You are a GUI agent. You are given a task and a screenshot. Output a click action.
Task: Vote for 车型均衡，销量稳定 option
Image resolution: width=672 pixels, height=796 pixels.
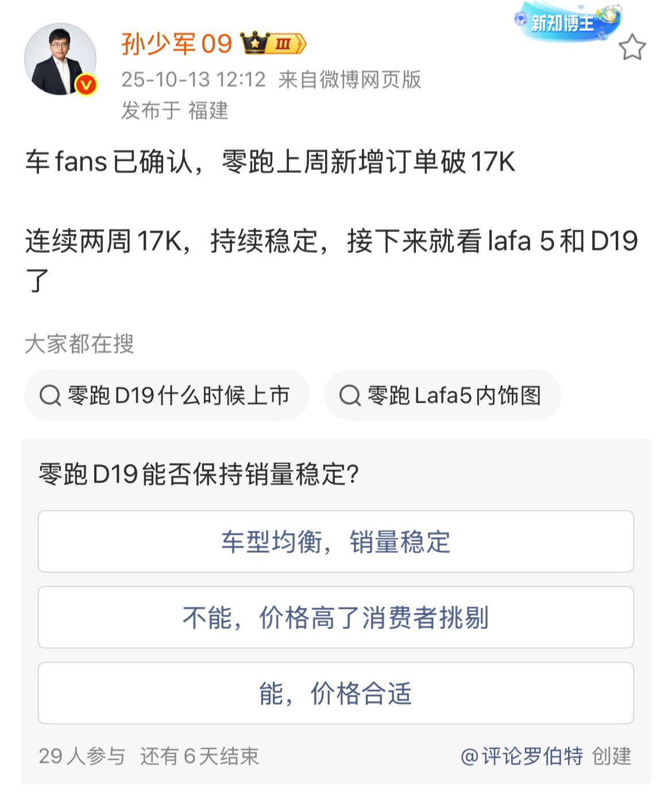[335, 542]
